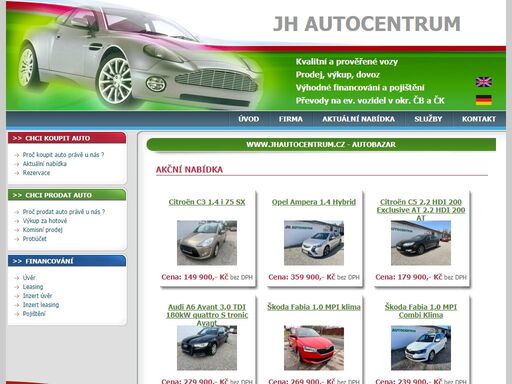
Task: Open 'Inzert leasing' link
Action: [x=41, y=305]
